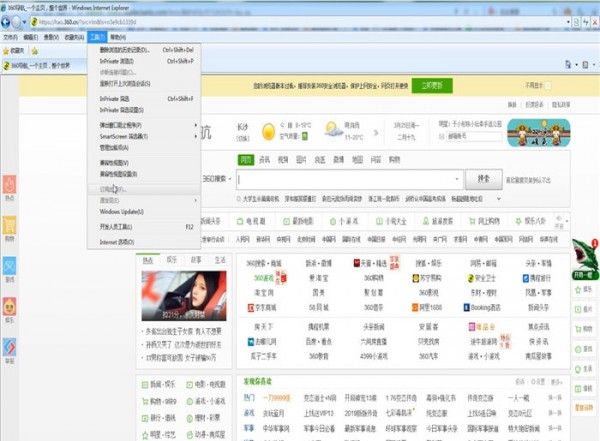Click the online shopping cart category icon
Screen dimensions: 600x441
click(x=472, y=221)
